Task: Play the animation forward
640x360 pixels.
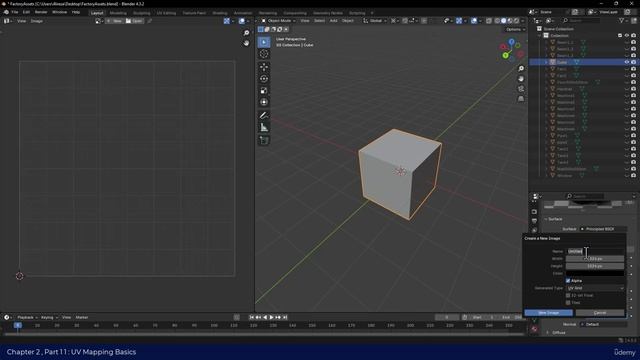Action: [x=271, y=317]
